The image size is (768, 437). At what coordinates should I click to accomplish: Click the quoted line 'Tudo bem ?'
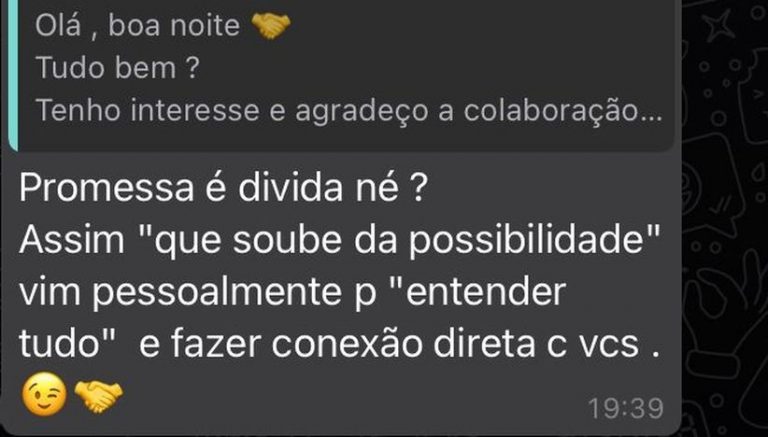point(117,68)
